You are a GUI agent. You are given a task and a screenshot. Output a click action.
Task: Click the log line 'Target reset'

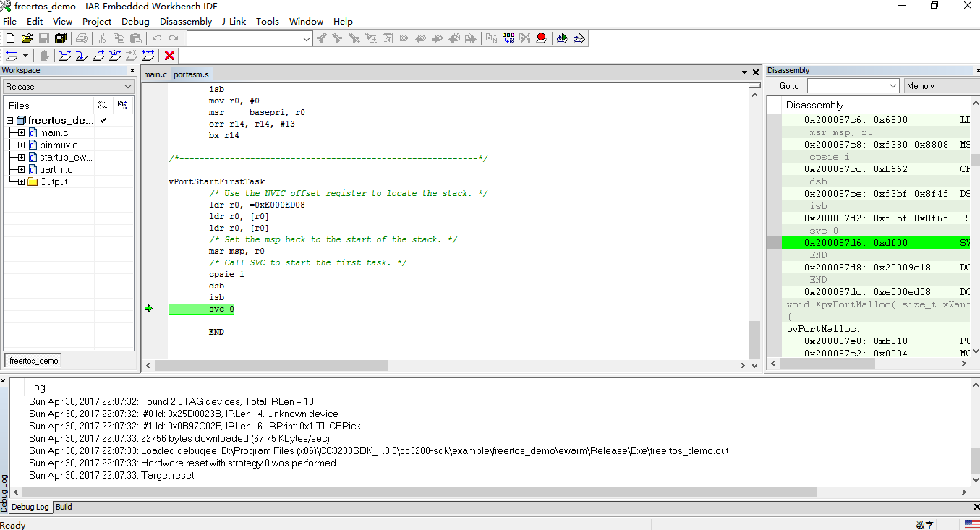[x=168, y=476]
